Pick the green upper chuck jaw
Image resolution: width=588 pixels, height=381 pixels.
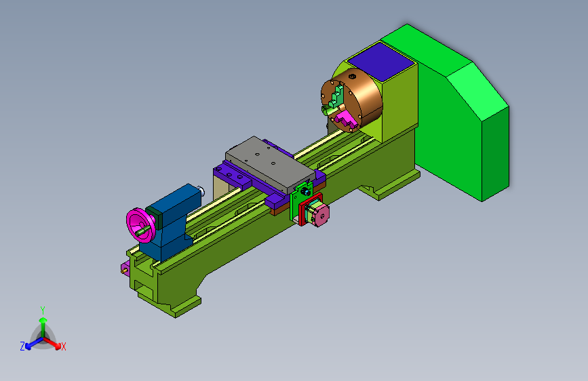(337, 97)
